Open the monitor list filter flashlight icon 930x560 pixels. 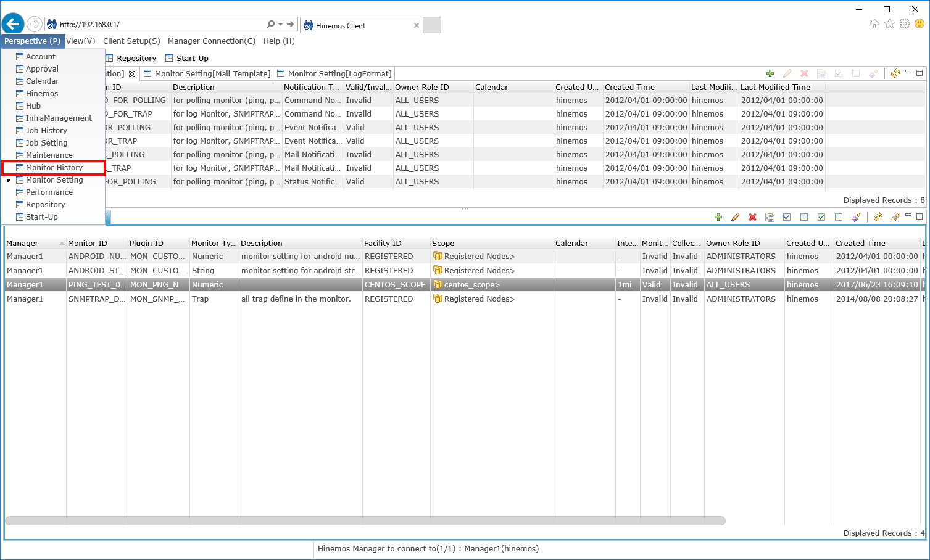(x=895, y=217)
